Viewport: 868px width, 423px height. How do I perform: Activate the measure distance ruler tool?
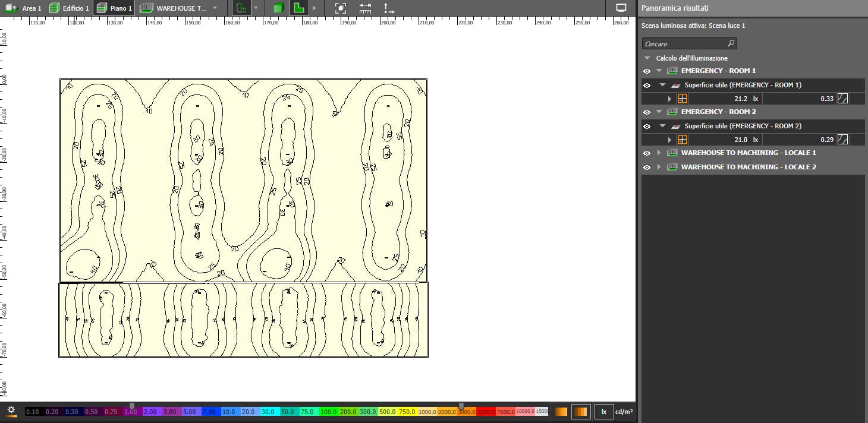pos(365,8)
